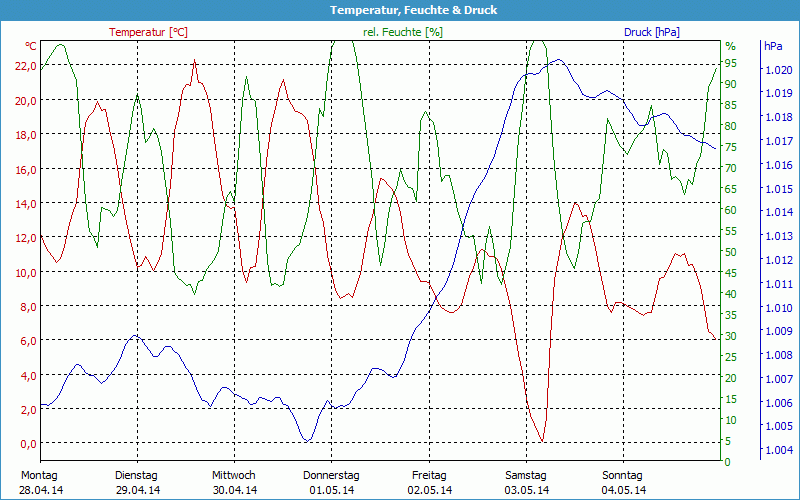
Task: Click the '1.016' pressure axis value
Action: tap(779, 165)
